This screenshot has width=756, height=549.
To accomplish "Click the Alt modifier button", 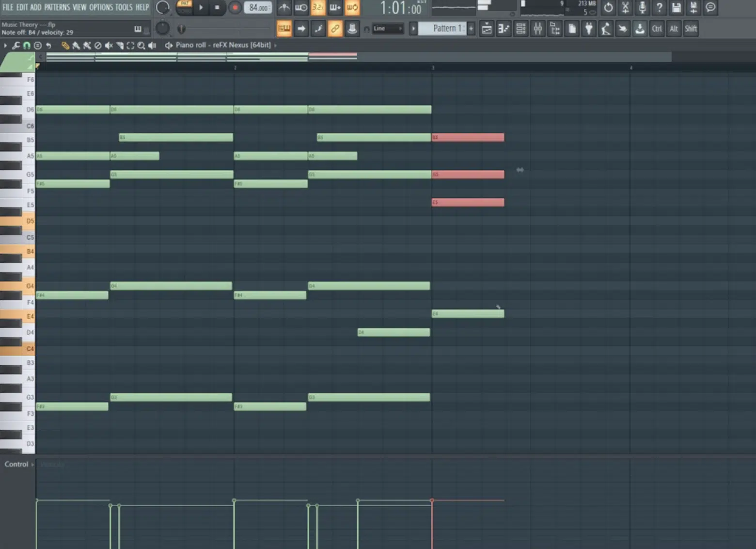I will tap(674, 29).
